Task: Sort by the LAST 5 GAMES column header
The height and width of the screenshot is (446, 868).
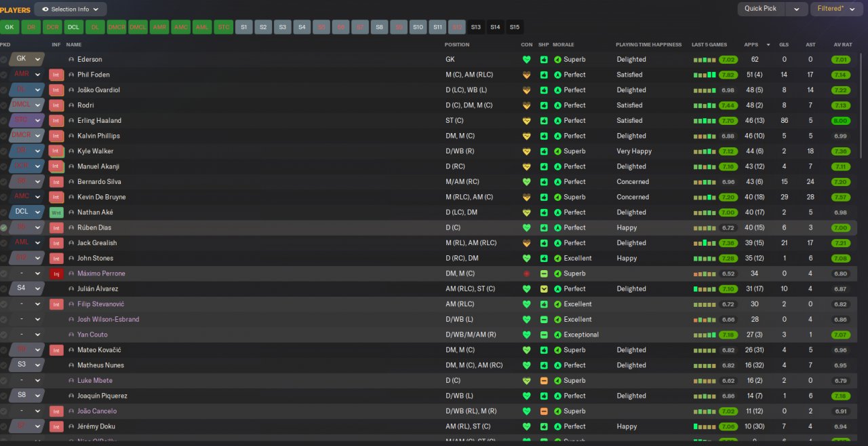Action: click(x=711, y=45)
